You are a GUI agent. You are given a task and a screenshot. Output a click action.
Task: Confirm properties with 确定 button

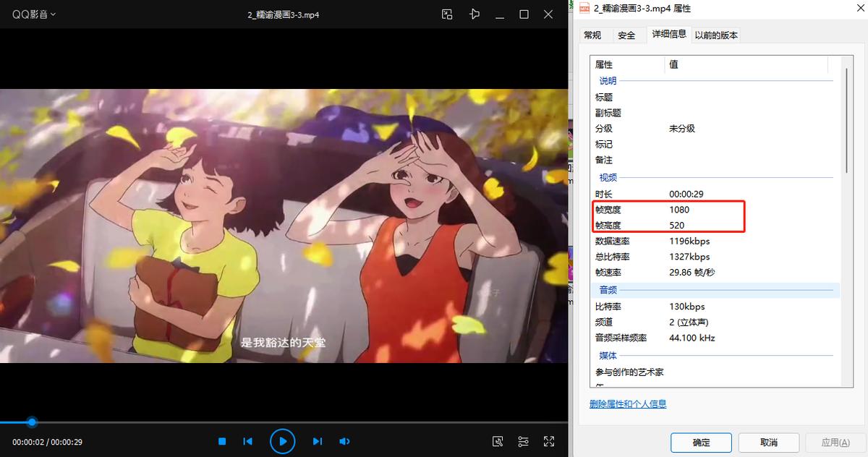(701, 442)
